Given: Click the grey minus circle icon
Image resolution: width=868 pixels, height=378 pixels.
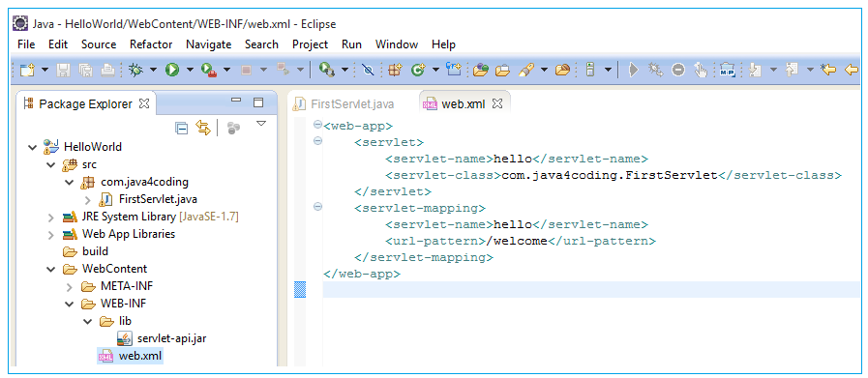Looking at the screenshot, I should click(x=678, y=70).
